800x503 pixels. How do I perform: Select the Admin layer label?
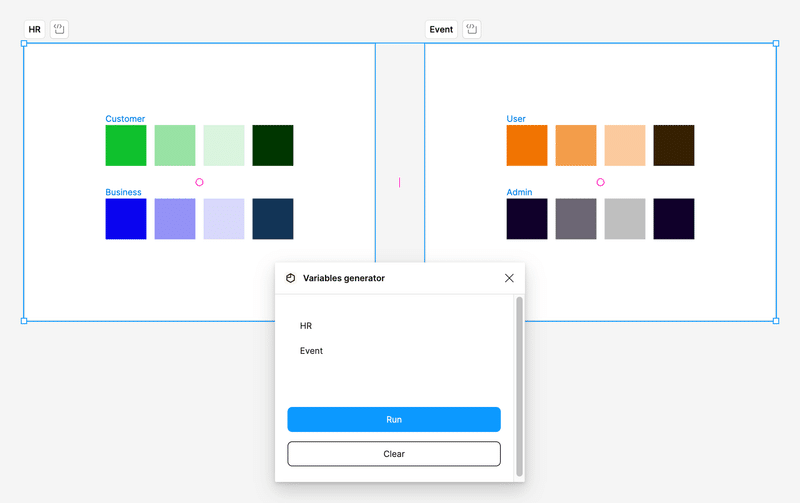click(x=519, y=192)
